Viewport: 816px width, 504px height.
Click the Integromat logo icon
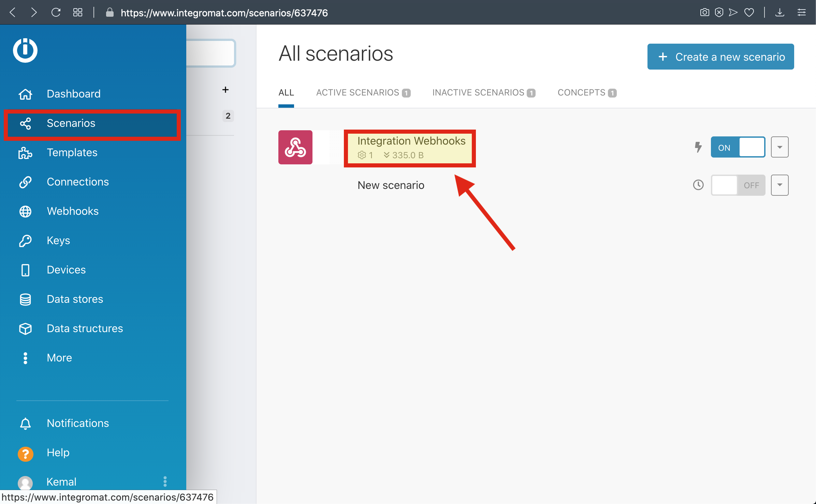click(25, 50)
